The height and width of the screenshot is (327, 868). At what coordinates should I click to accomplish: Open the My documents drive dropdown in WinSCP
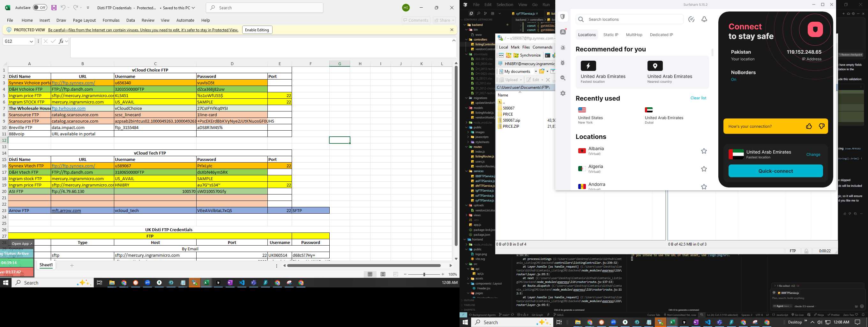[x=536, y=71]
